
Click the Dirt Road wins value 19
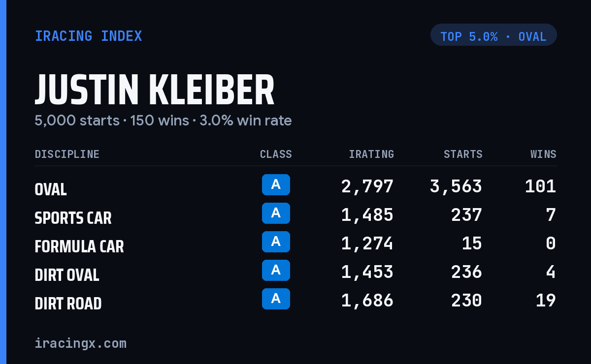click(x=546, y=301)
